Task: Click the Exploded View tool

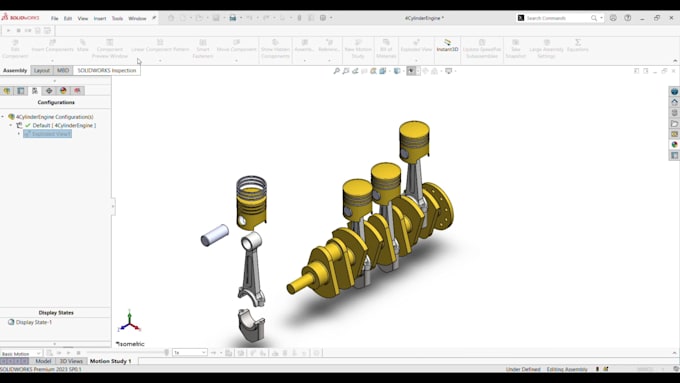Action: coord(416,46)
